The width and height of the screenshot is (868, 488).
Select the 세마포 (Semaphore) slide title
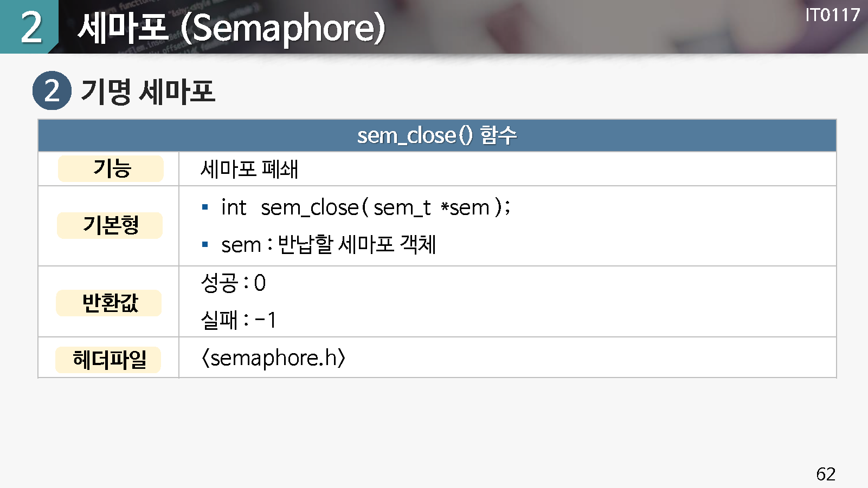[x=232, y=28]
